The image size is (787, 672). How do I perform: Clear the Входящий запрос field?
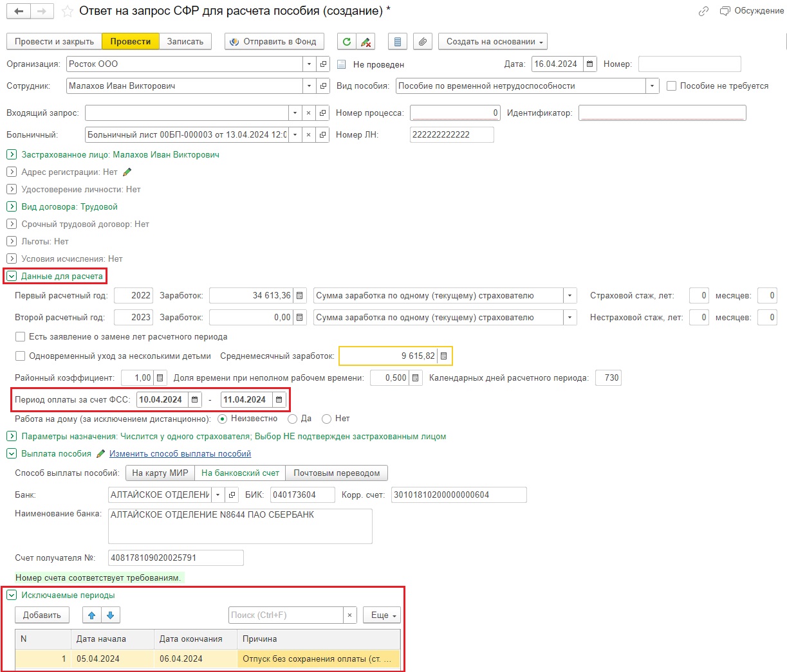coord(308,113)
